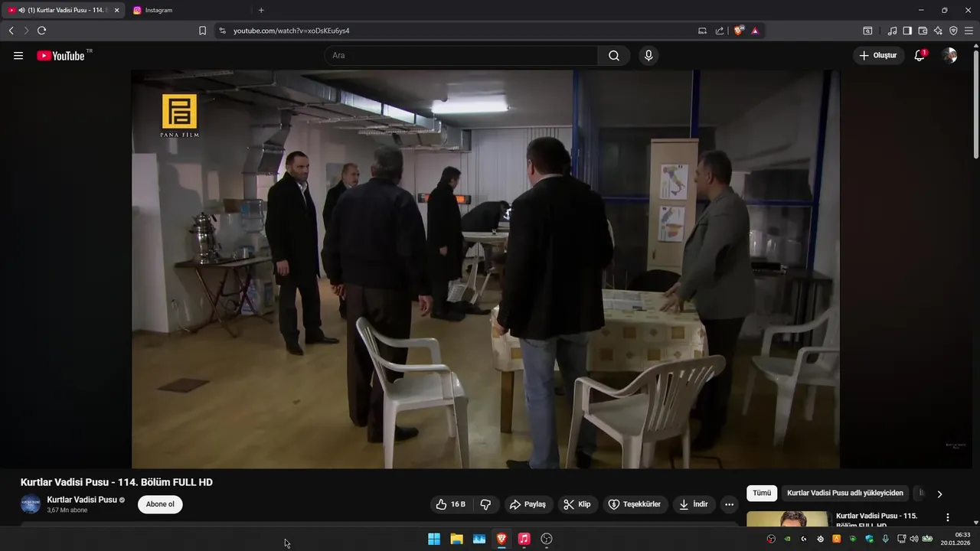Screen dimensions: 980x551
Task: Open the 115. Bölüm suggested video thumbnail
Action: pyautogui.click(x=787, y=520)
